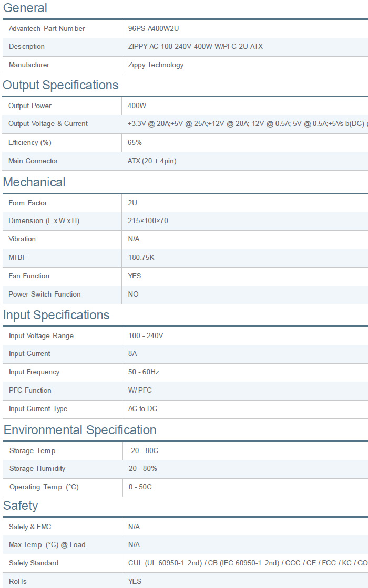Open the Output Specifications section heading

click(61, 86)
